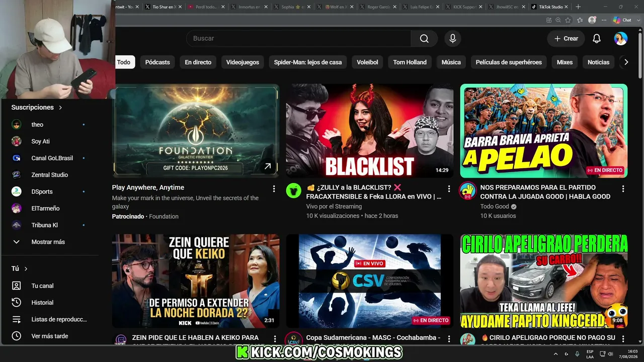Click the Ver más tarde clock icon
The width and height of the screenshot is (644, 362).
coord(17,336)
